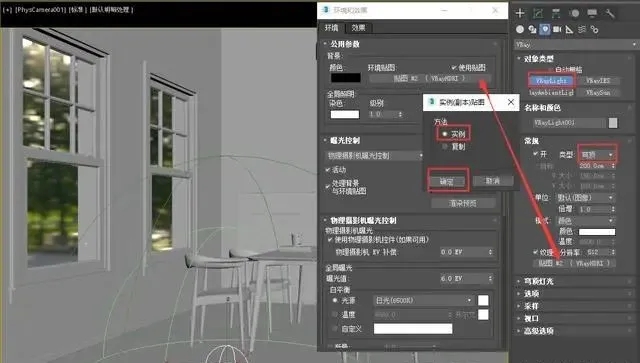Click the 确定 button in dialog
The image size is (640, 363).
(x=447, y=181)
